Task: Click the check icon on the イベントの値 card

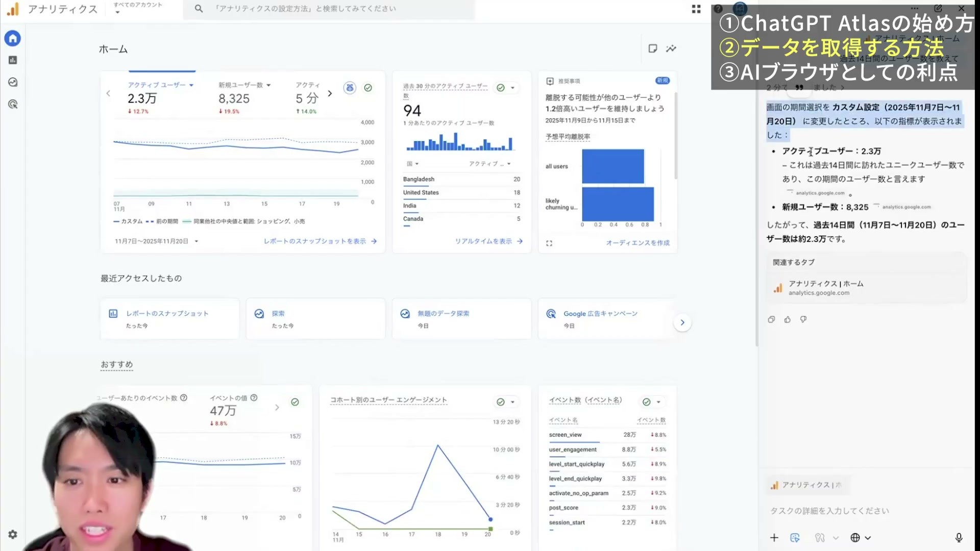Action: 295,402
